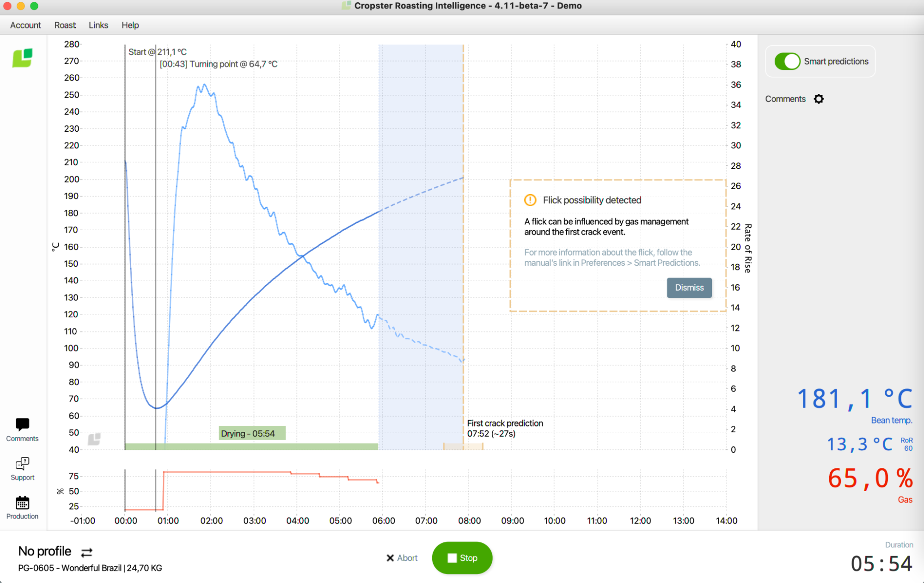Click the flick warning exclamation icon
The height and width of the screenshot is (583, 924).
point(530,200)
